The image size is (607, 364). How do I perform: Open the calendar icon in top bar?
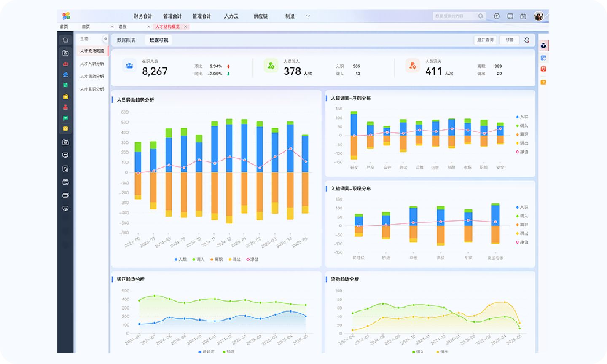523,16
